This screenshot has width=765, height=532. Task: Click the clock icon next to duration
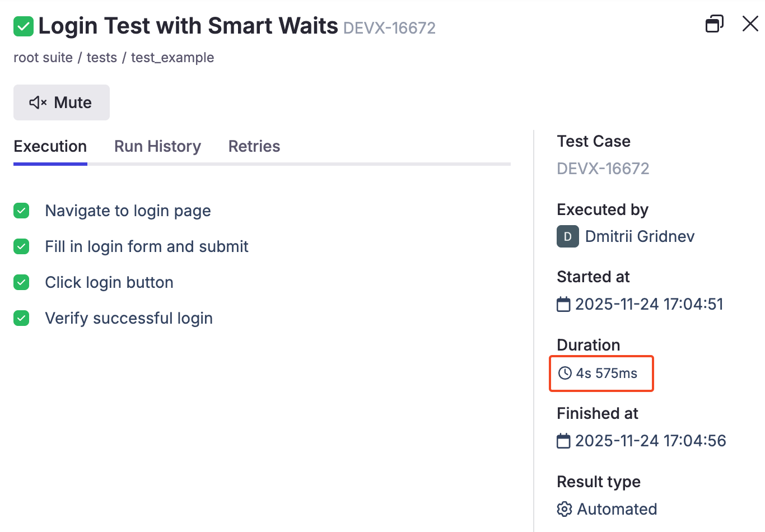pyautogui.click(x=565, y=374)
